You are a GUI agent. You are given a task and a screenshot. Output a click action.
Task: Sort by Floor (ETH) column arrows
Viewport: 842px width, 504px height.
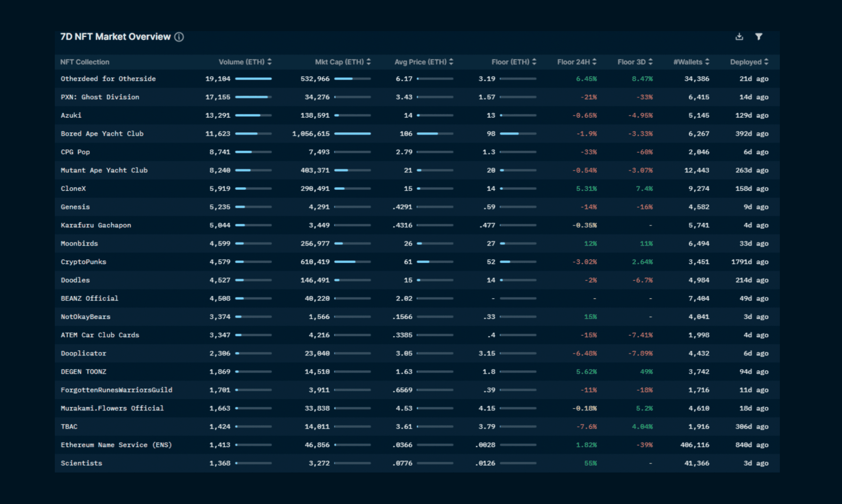[534, 62]
